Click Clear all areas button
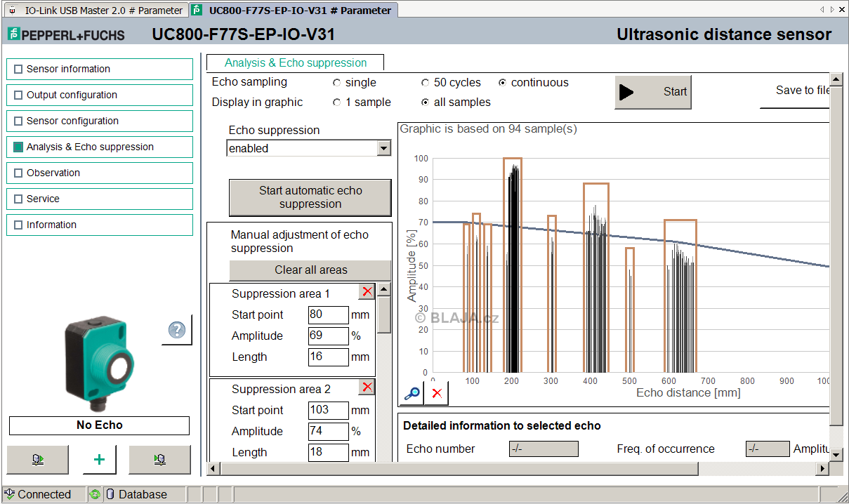 coord(310,270)
